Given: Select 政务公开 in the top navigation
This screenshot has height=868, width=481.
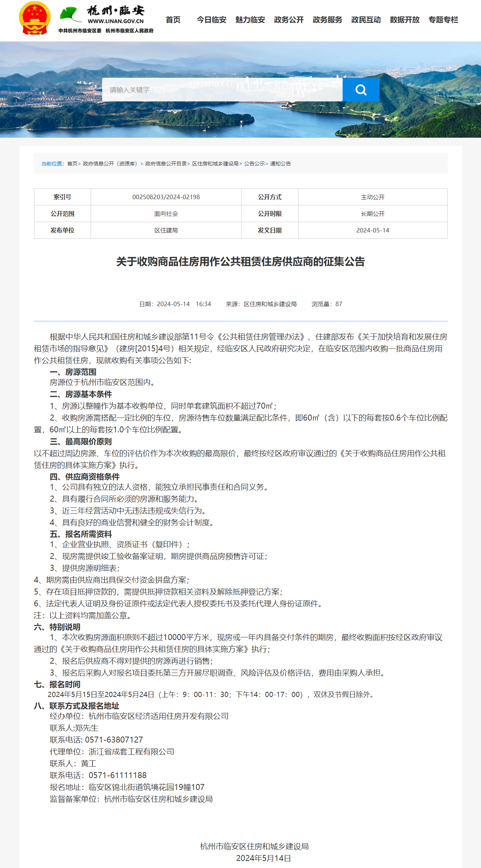Looking at the screenshot, I should (289, 20).
